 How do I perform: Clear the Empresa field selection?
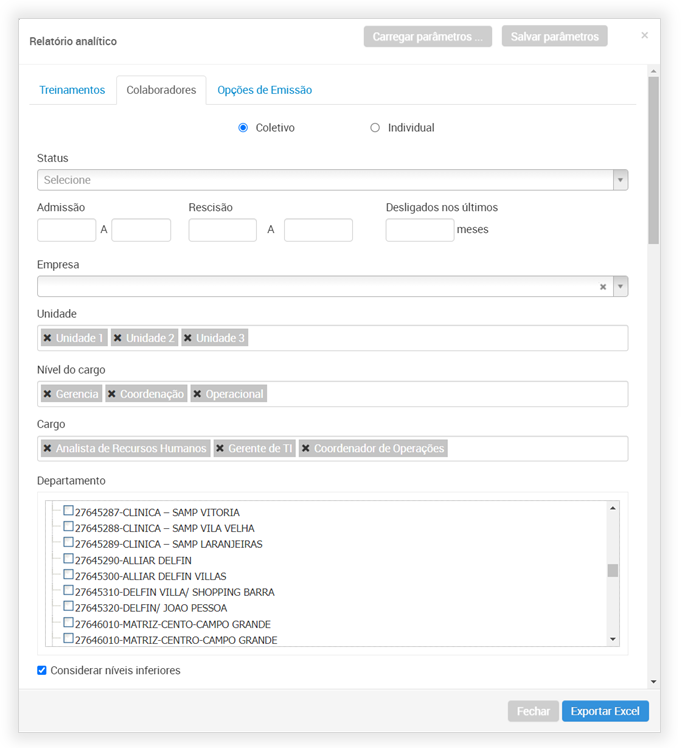click(603, 287)
